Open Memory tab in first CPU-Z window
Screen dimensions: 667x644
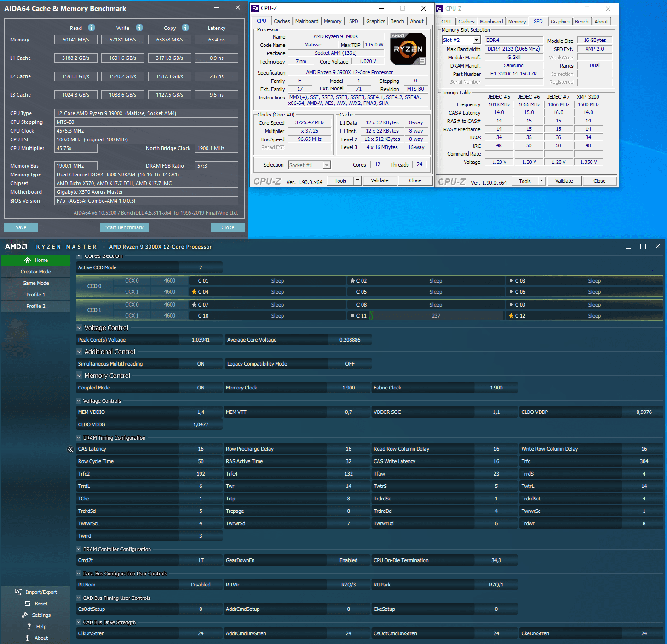pos(333,21)
